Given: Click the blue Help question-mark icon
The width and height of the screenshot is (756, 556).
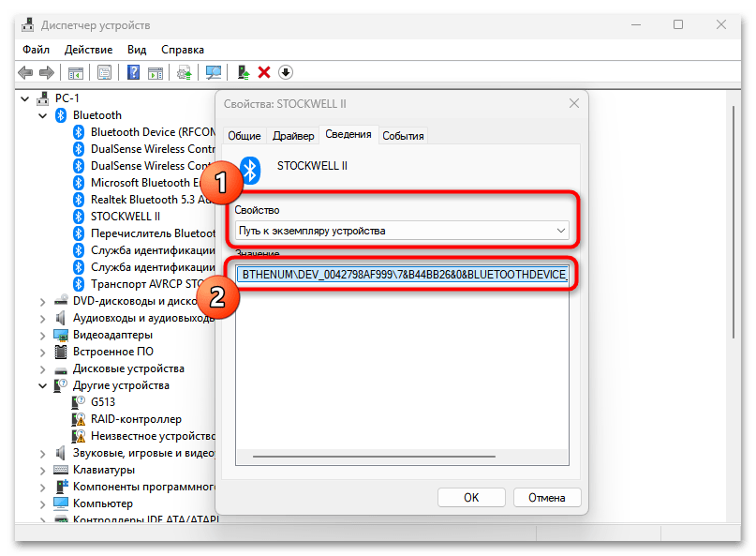Looking at the screenshot, I should [133, 72].
